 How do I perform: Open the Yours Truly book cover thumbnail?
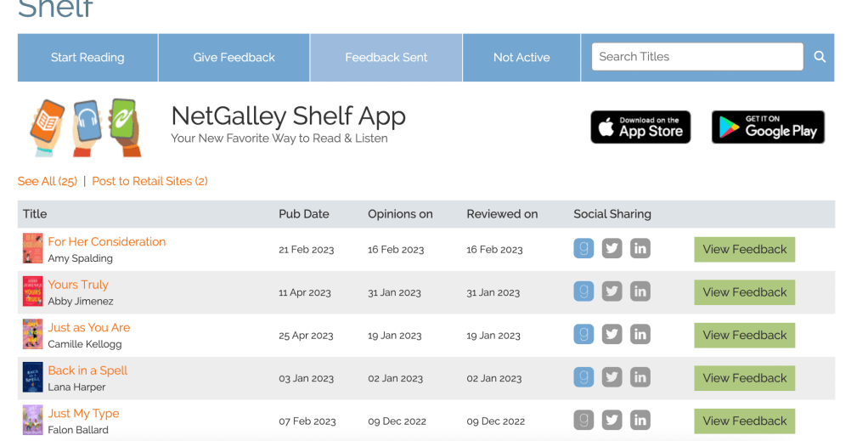coord(32,291)
